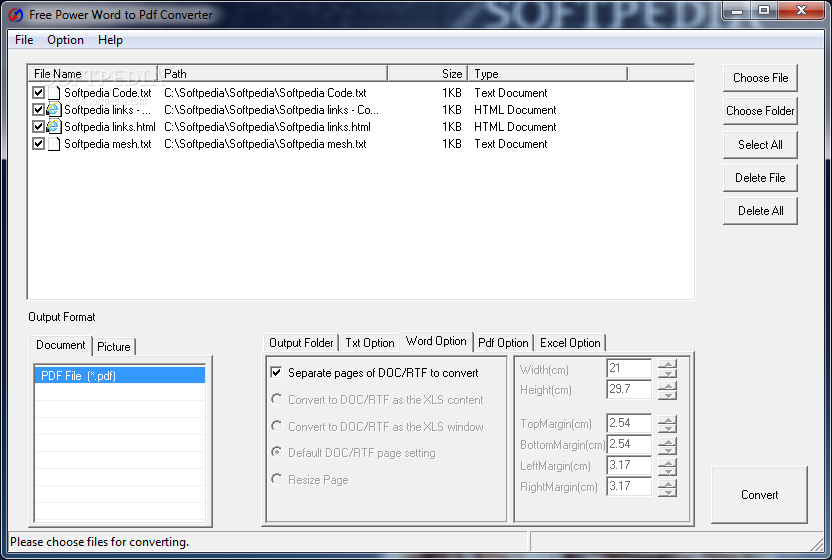
Task: Select Default DOC/RTF page setting radio
Action: pyautogui.click(x=276, y=452)
